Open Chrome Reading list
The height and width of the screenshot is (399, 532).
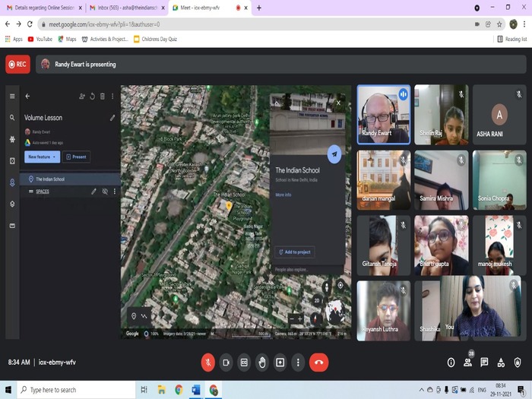click(512, 39)
